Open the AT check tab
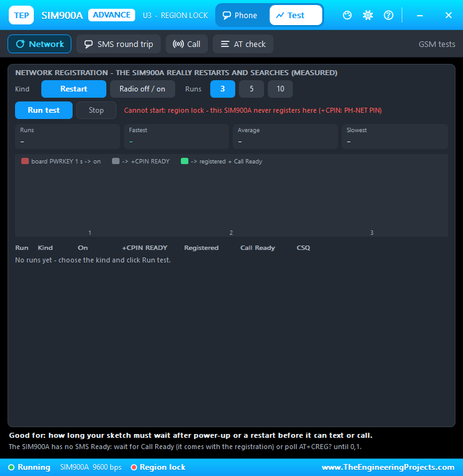463x476 pixels. (243, 44)
